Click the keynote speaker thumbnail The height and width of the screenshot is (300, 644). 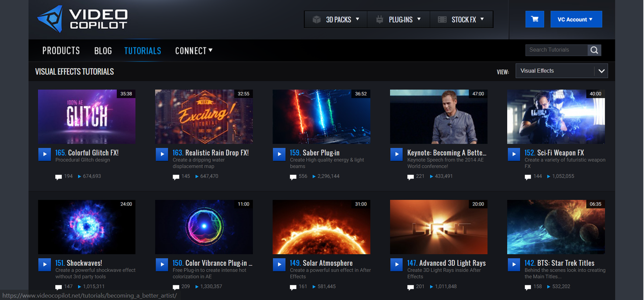point(439,117)
